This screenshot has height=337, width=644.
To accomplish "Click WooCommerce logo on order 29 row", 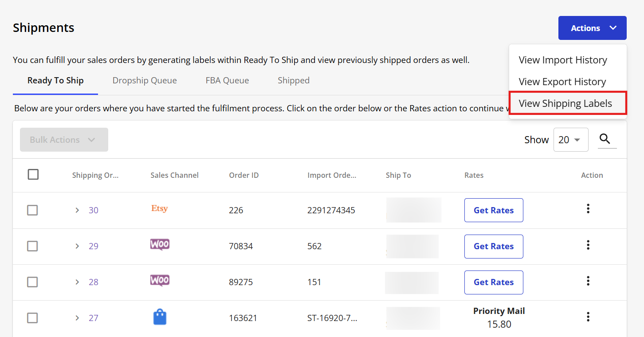I will point(160,244).
